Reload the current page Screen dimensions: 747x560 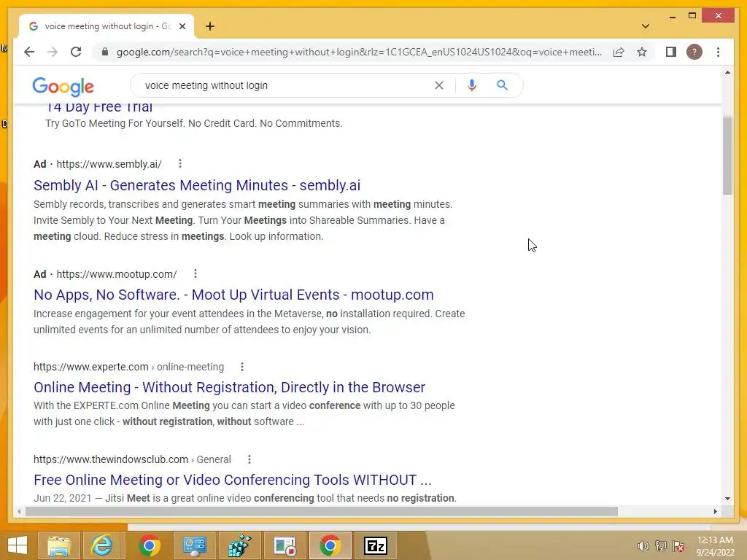point(76,52)
